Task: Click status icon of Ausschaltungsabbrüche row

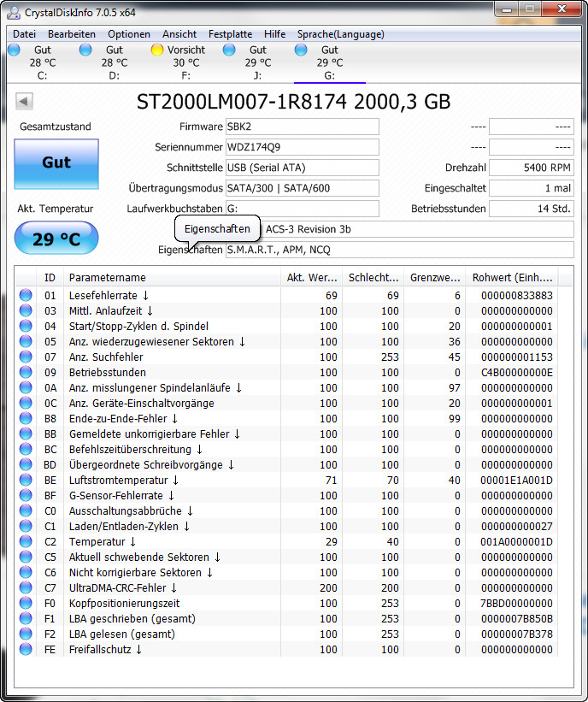Action: 26,510
